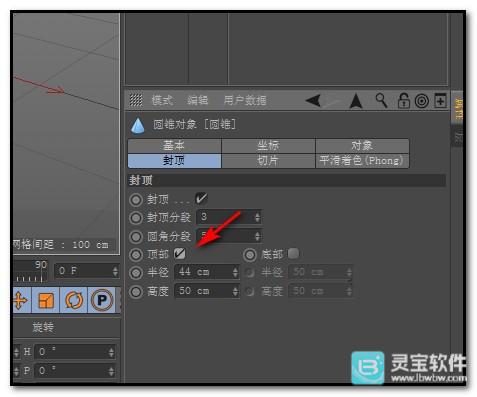477x397 pixels.
Task: Click keyframe circle beside 封顶 checkbox row
Action: pos(136,200)
